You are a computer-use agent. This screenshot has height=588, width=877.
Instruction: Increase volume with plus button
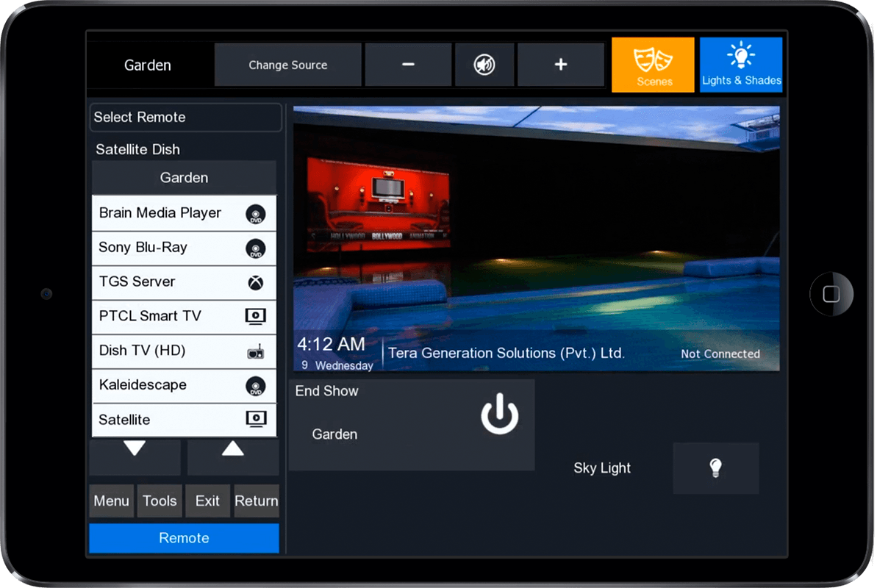[560, 65]
